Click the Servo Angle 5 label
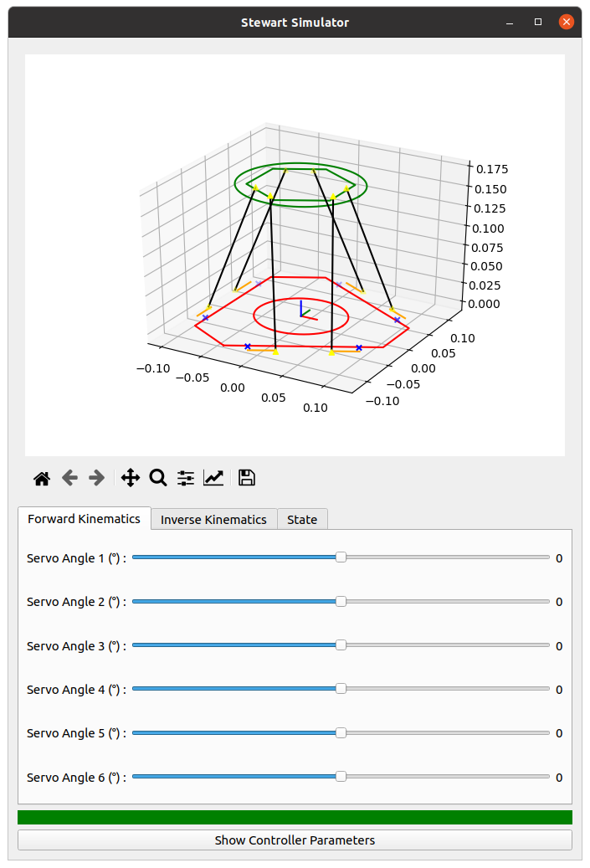Viewport: 590px width, 868px height. click(76, 733)
